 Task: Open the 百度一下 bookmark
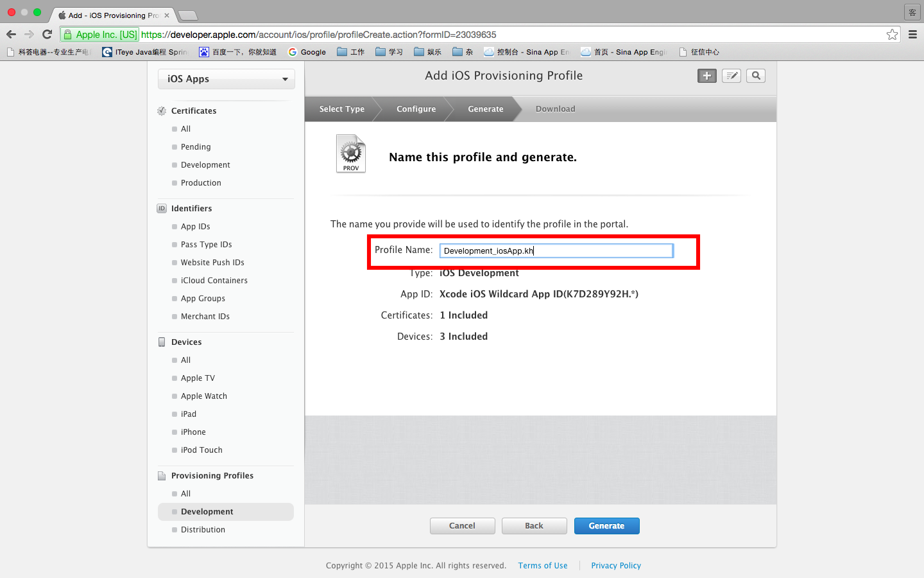(x=237, y=52)
